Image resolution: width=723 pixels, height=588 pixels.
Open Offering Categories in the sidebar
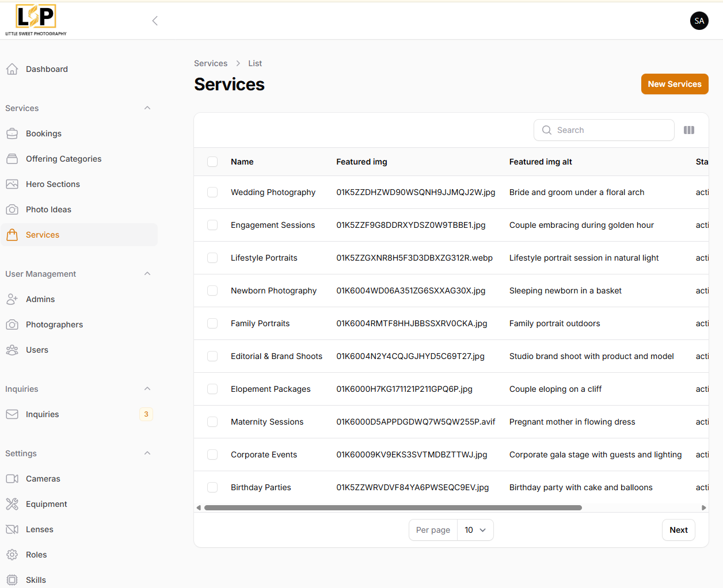click(x=63, y=159)
